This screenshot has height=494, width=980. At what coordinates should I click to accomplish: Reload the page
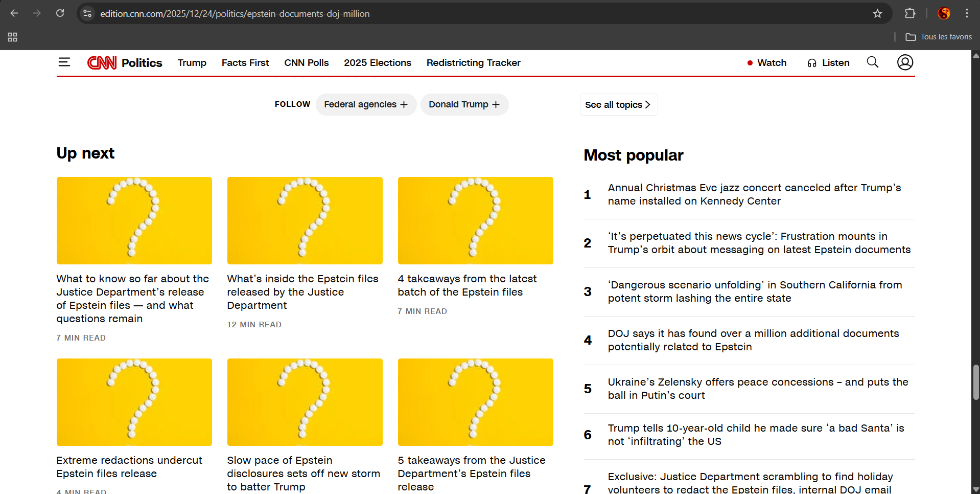pyautogui.click(x=60, y=14)
